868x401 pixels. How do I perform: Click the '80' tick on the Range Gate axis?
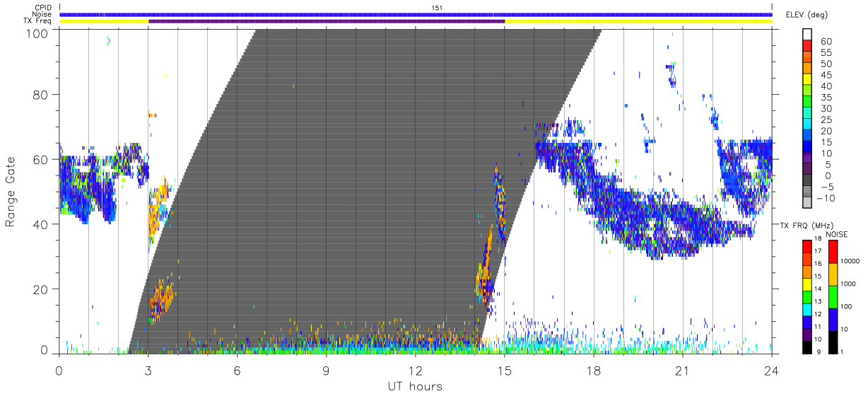tap(39, 95)
